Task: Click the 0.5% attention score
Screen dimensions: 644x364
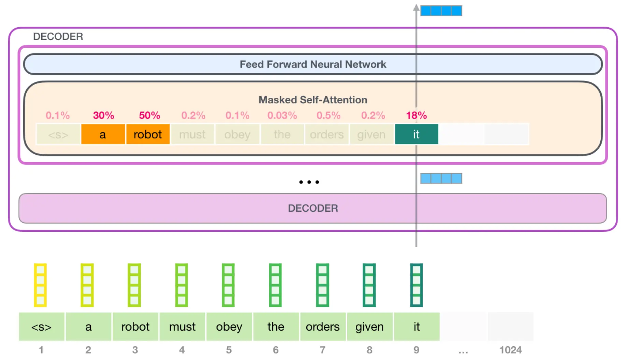Action: [x=328, y=115]
